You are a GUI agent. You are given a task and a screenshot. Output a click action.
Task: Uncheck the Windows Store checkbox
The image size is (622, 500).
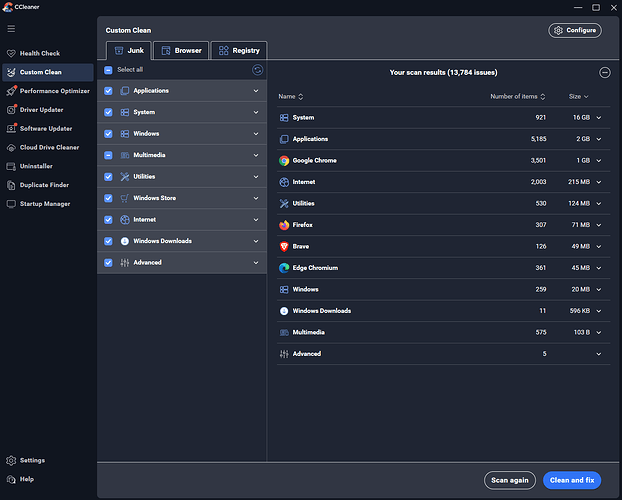pyautogui.click(x=108, y=198)
